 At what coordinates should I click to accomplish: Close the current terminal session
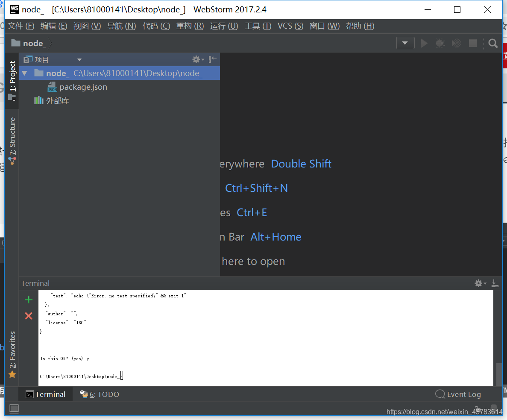(29, 316)
